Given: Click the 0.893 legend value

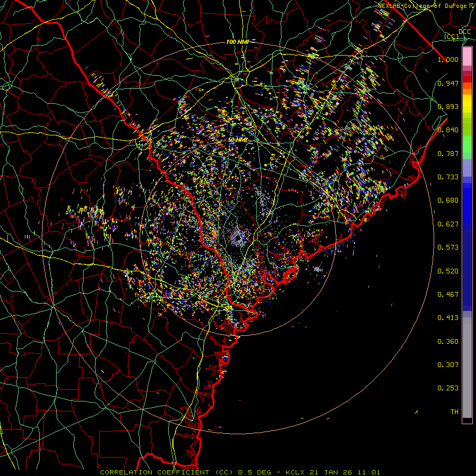Looking at the screenshot, I should (x=448, y=106).
